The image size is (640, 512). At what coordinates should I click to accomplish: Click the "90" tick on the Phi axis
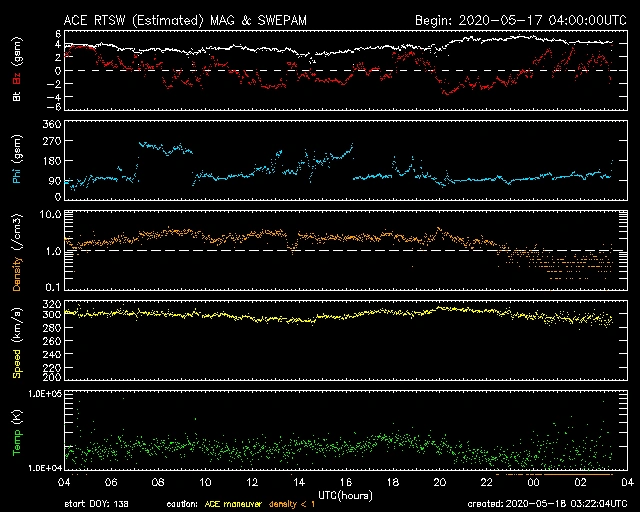coord(55,180)
